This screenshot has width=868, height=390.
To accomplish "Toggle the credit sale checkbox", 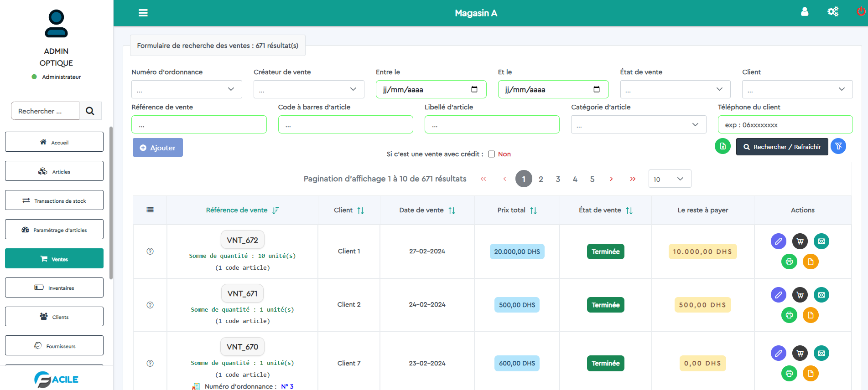I will click(x=492, y=154).
